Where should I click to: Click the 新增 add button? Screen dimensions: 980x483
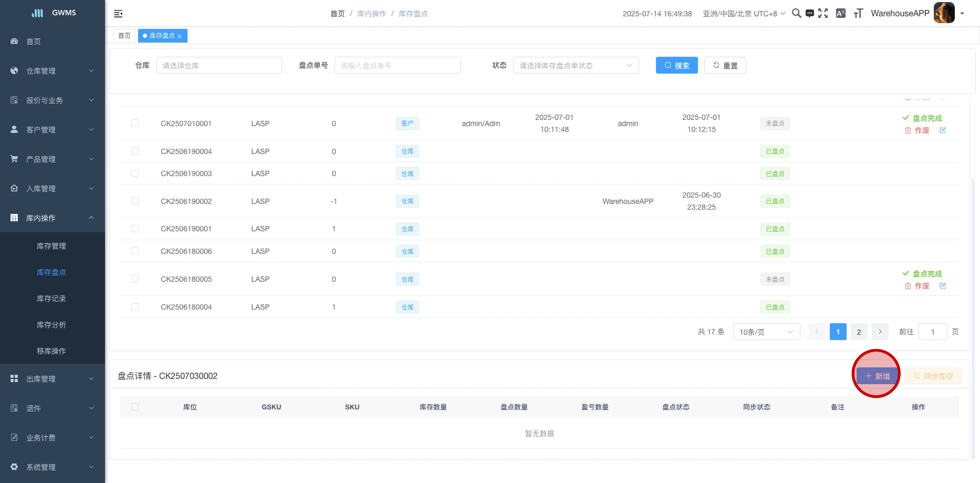pyautogui.click(x=877, y=376)
